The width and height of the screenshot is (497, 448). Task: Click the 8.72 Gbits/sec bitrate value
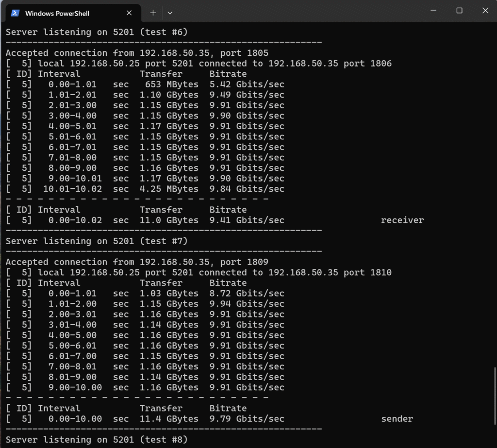(247, 294)
